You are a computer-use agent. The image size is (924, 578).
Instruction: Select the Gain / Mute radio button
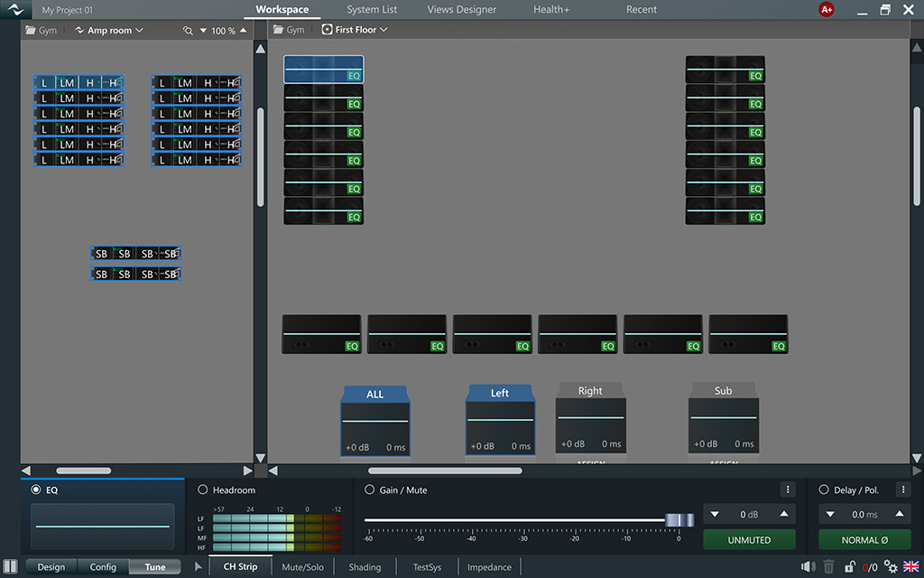coord(369,489)
